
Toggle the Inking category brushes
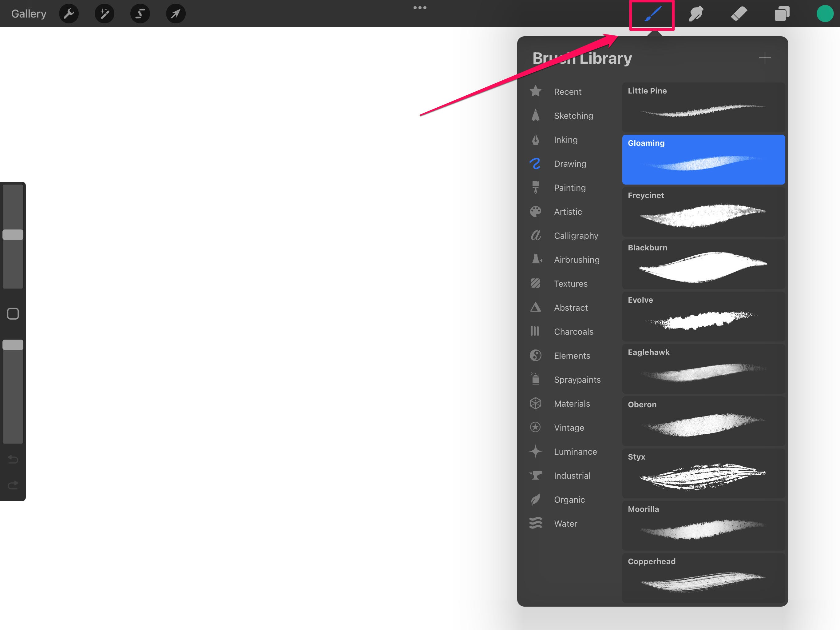tap(566, 140)
